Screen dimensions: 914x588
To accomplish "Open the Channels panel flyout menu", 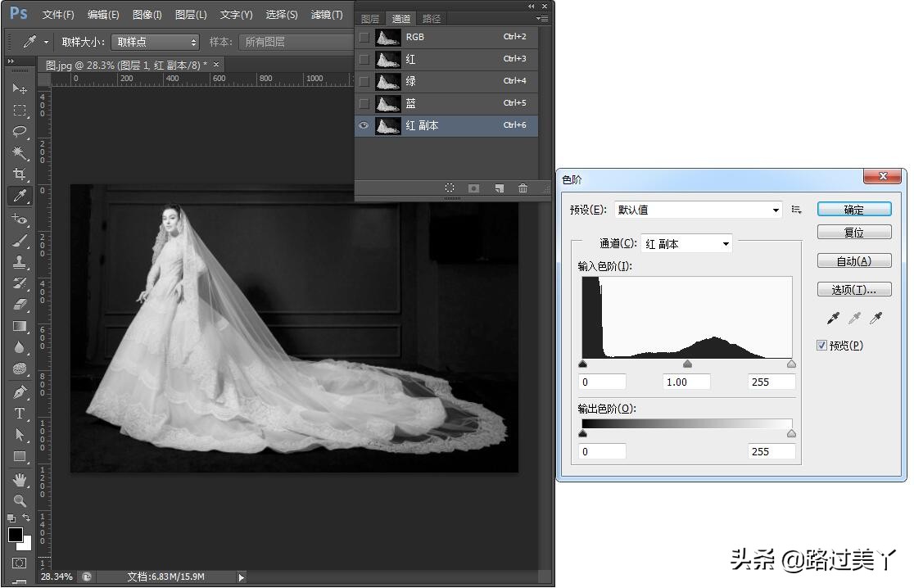I will [542, 19].
